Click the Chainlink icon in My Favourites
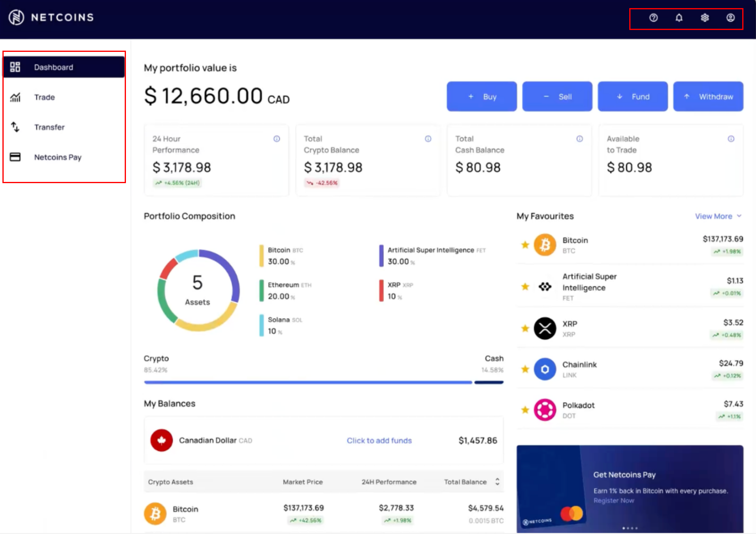756x534 pixels. click(x=545, y=369)
